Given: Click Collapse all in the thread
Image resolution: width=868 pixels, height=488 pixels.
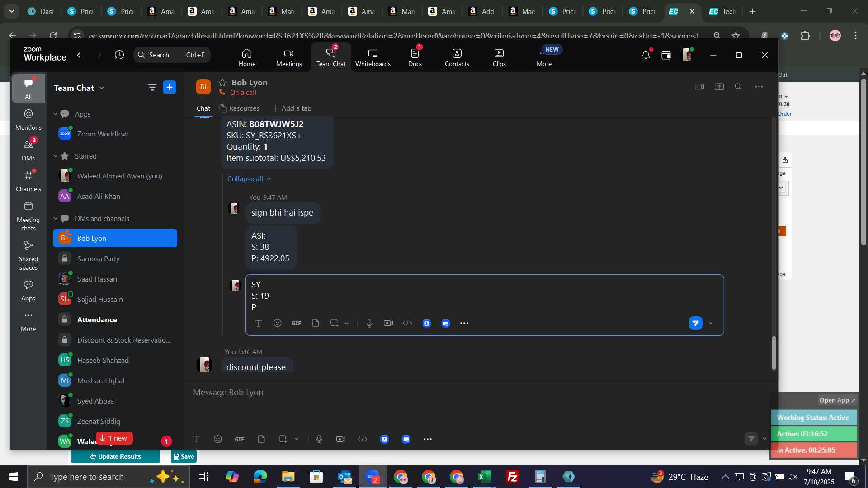Looking at the screenshot, I should 249,179.
